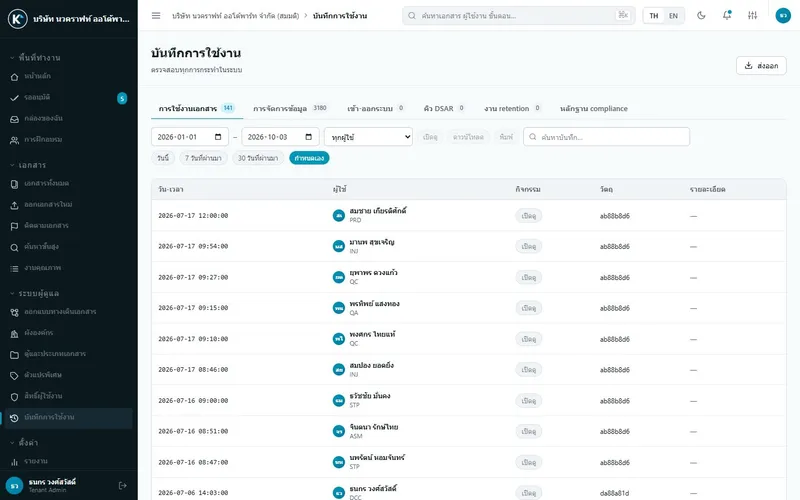Open the Training people icon in sidebar
Image resolution: width=800 pixels, height=500 pixels.
14,140
